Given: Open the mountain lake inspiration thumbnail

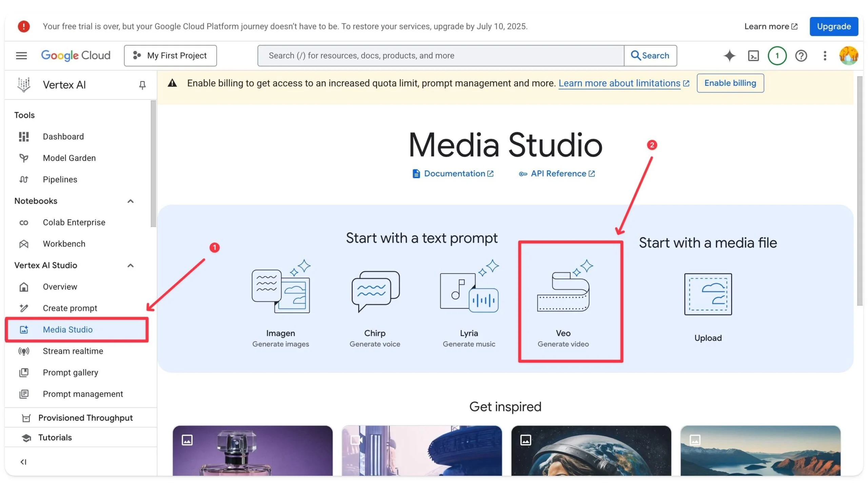Looking at the screenshot, I should tap(760, 451).
